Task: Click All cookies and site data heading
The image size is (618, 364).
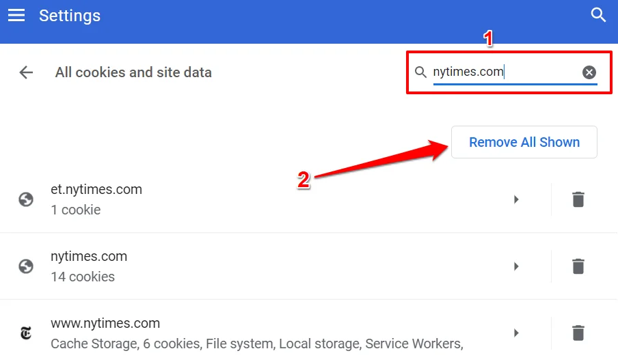Action: (x=133, y=72)
